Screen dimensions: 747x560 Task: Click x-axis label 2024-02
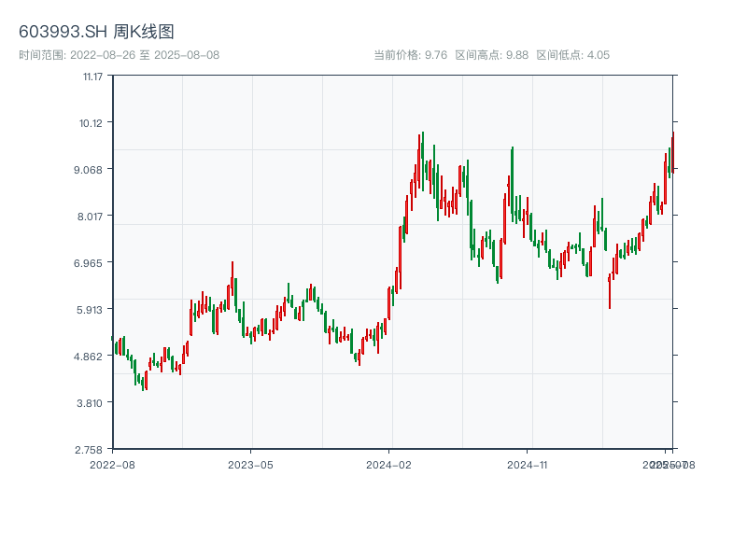pos(388,465)
